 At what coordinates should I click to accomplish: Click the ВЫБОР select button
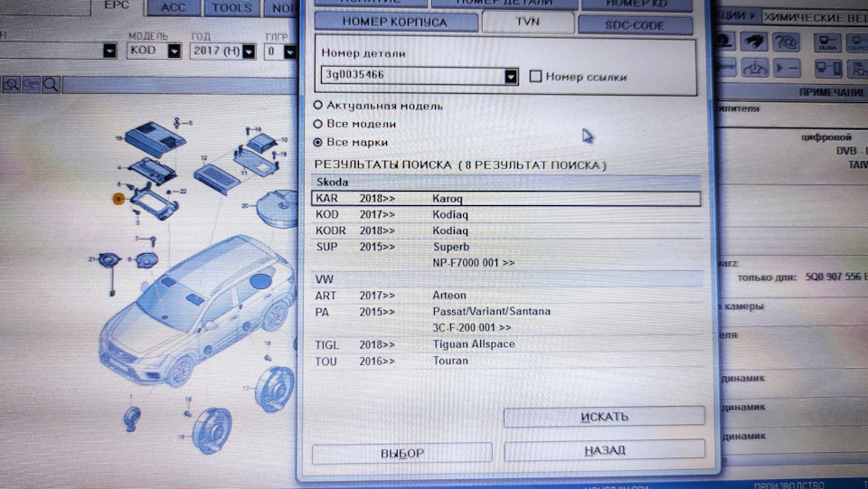(401, 453)
